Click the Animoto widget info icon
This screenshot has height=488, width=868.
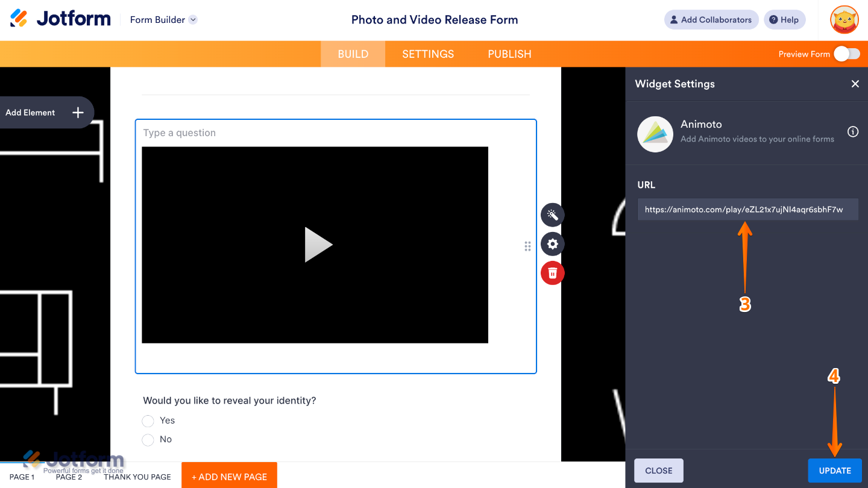pos(853,131)
